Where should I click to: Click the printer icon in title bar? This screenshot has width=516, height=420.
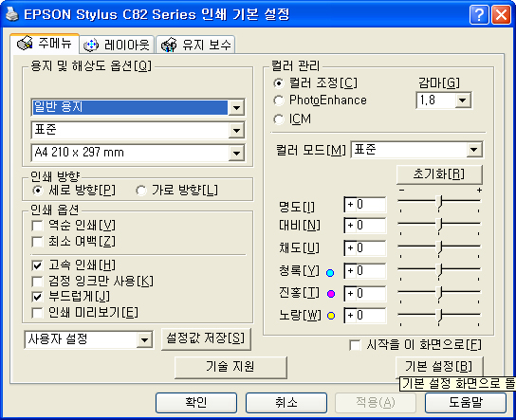tap(12, 14)
